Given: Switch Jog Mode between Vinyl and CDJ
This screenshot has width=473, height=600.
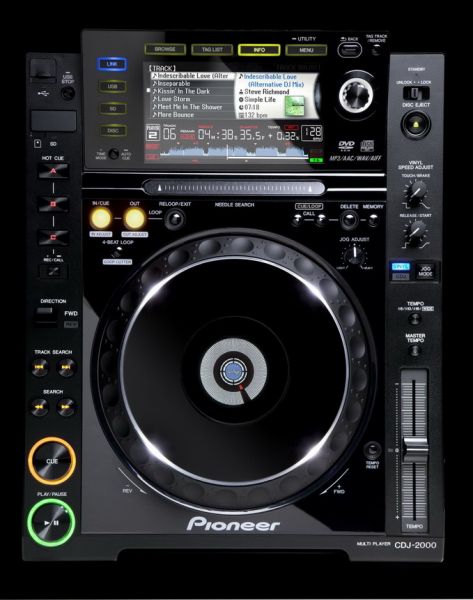Looking at the screenshot, I should click(x=425, y=271).
